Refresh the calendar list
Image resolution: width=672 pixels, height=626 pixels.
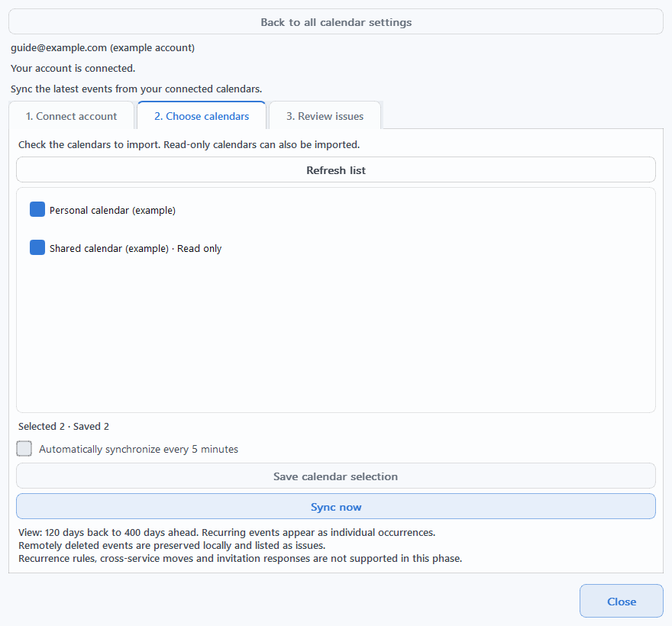point(336,170)
